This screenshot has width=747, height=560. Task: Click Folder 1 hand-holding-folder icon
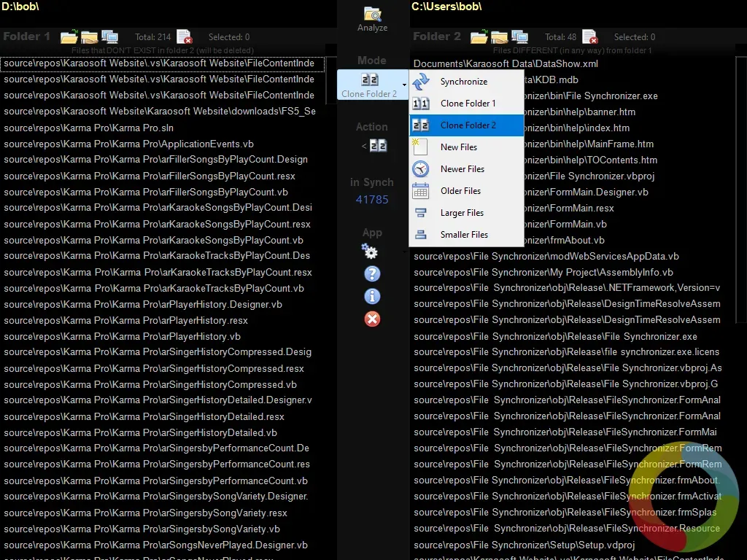coord(90,37)
